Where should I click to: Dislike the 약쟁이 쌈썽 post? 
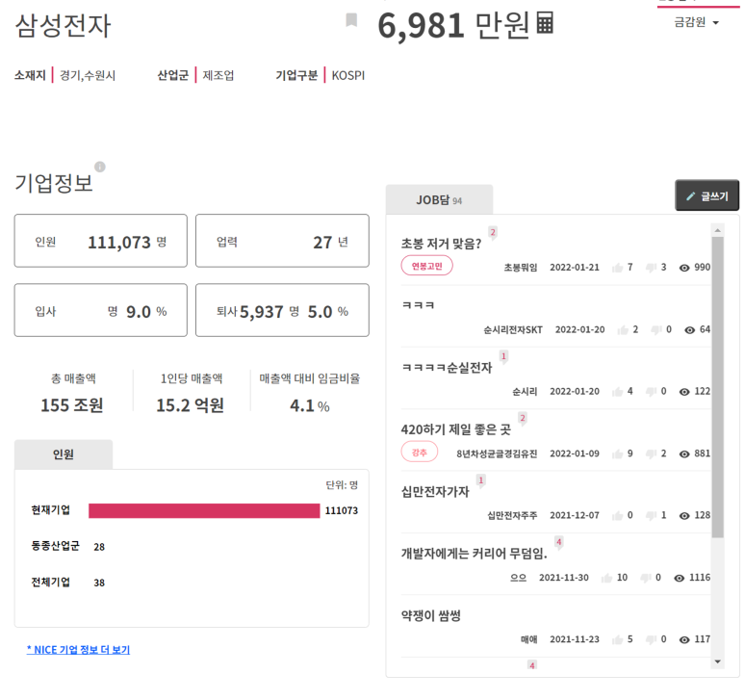pos(651,639)
